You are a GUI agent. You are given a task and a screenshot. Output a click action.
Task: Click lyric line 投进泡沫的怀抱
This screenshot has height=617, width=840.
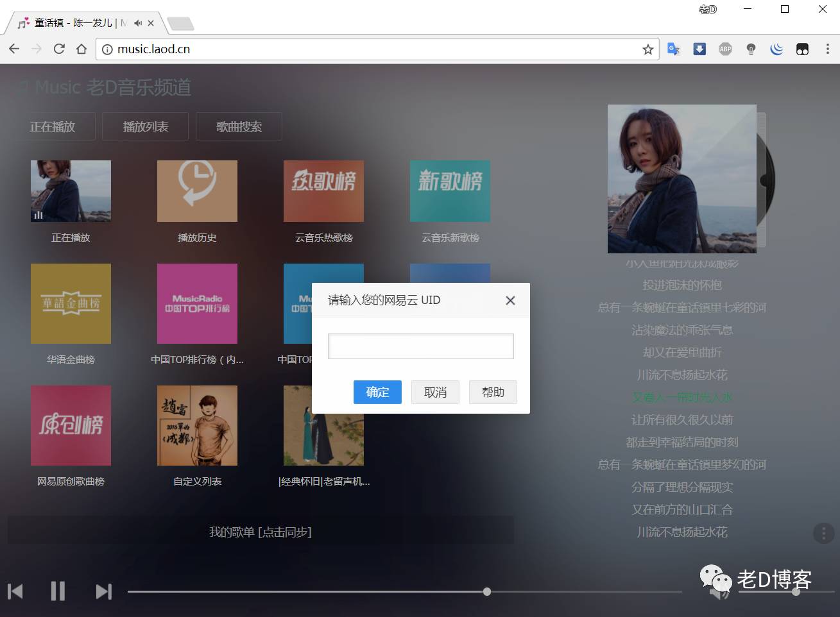click(682, 285)
